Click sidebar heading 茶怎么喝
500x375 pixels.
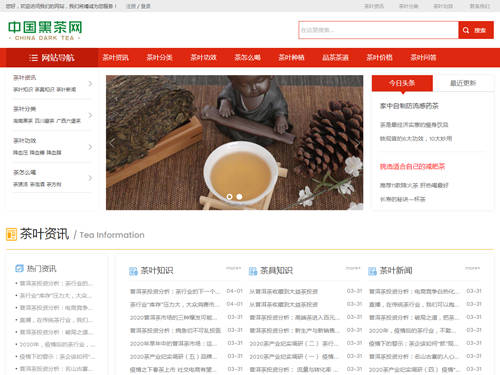(x=24, y=172)
